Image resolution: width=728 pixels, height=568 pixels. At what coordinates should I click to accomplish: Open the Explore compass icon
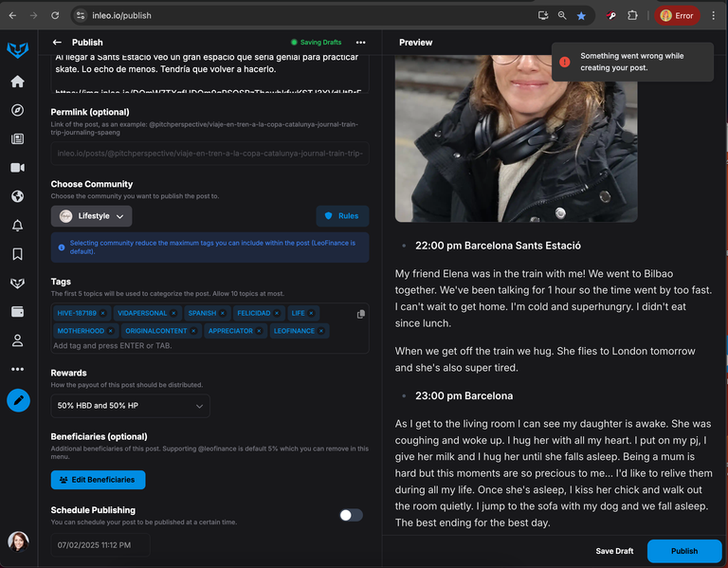click(x=18, y=110)
